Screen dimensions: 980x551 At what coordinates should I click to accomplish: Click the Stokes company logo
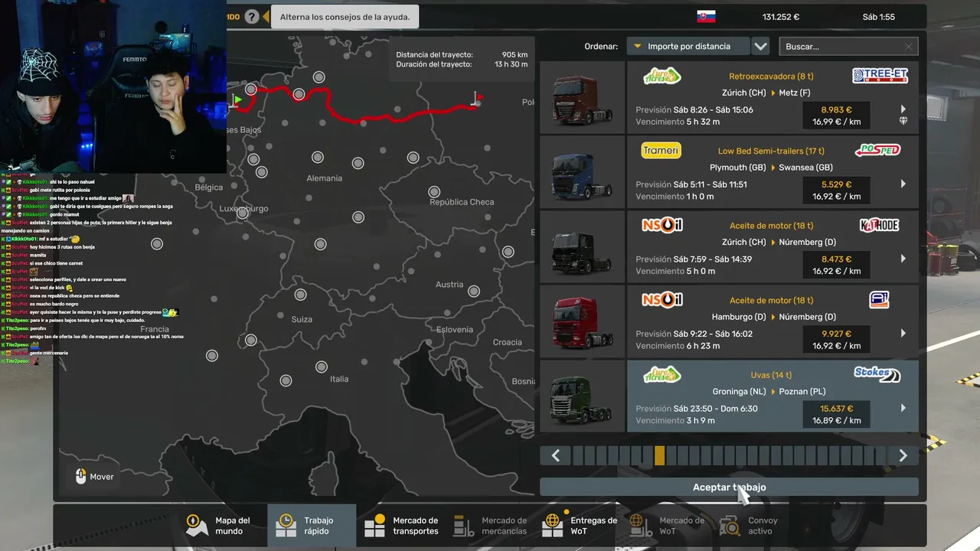point(877,374)
